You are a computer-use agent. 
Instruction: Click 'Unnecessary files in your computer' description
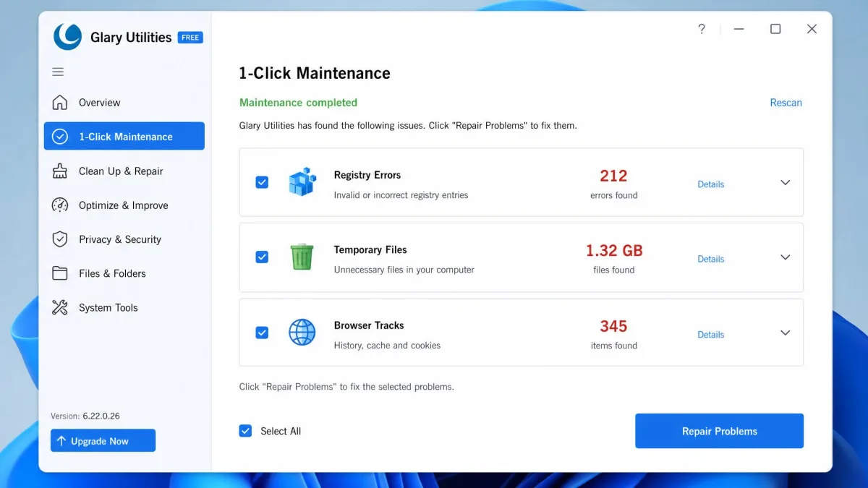(x=404, y=270)
